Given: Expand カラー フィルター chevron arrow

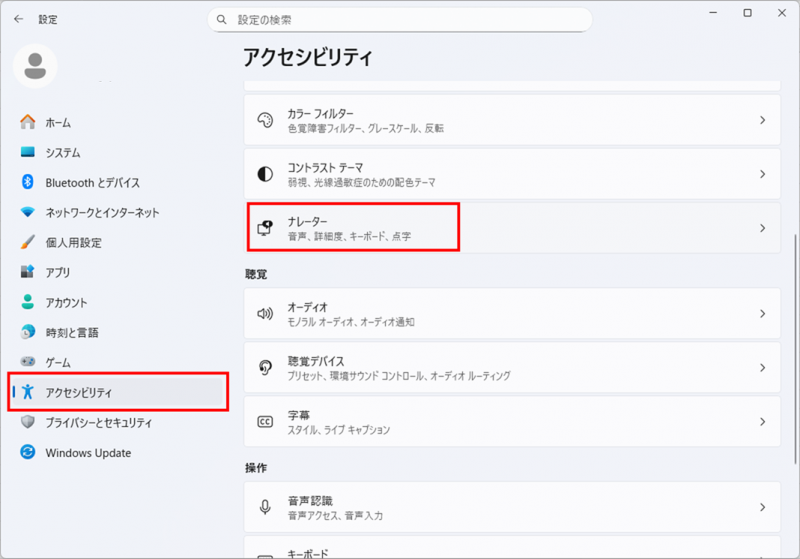Looking at the screenshot, I should point(762,120).
